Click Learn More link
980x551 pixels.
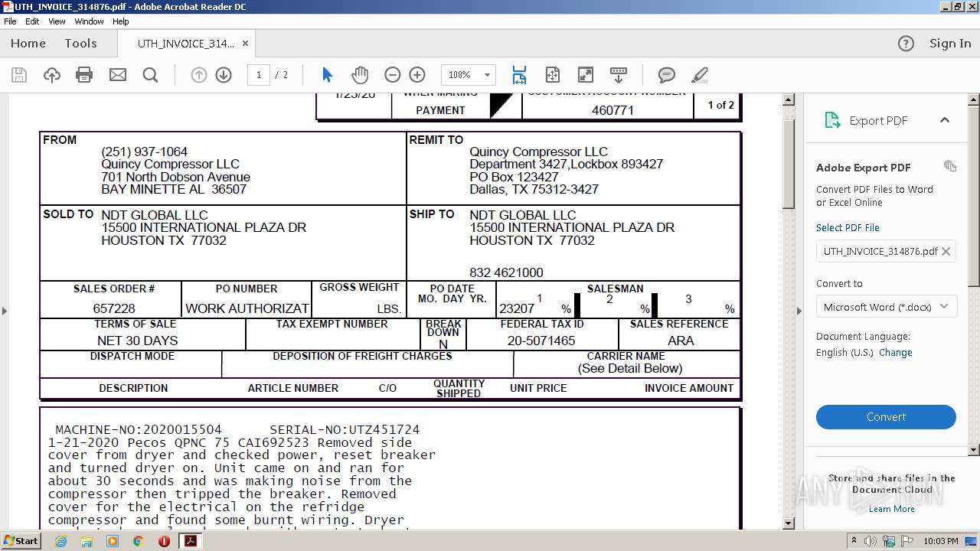pyautogui.click(x=891, y=509)
